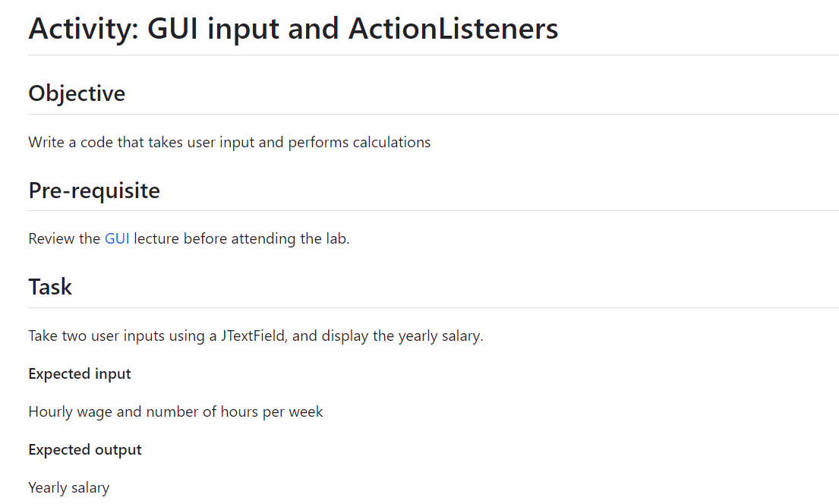Select the Task section heading
The height and width of the screenshot is (504, 839).
(50, 287)
